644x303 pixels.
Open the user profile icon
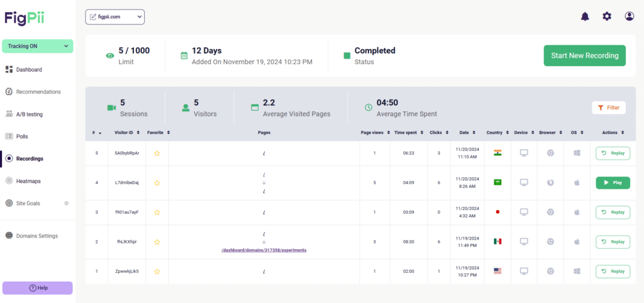(x=630, y=16)
